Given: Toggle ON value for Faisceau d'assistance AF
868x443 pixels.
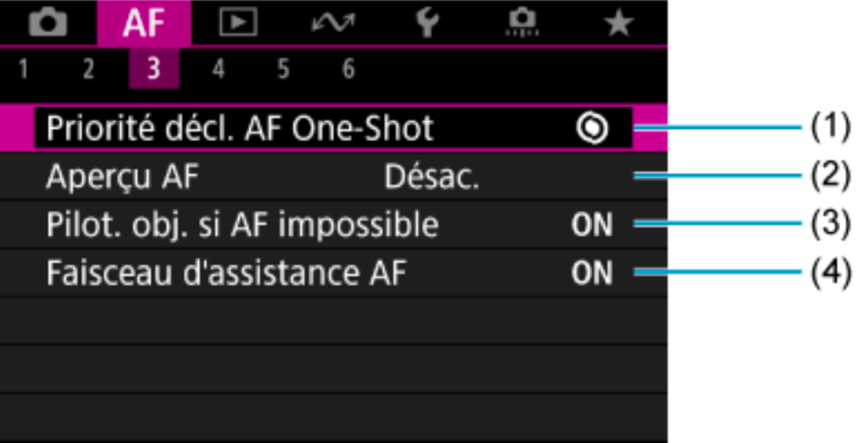Looking at the screenshot, I should pos(591,274).
